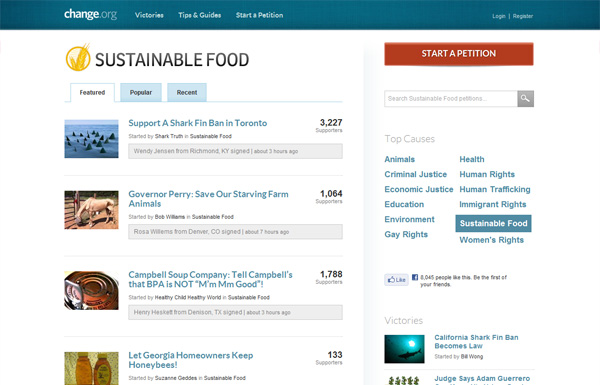Select the Health cause
Image resolution: width=600 pixels, height=385 pixels.
point(472,159)
